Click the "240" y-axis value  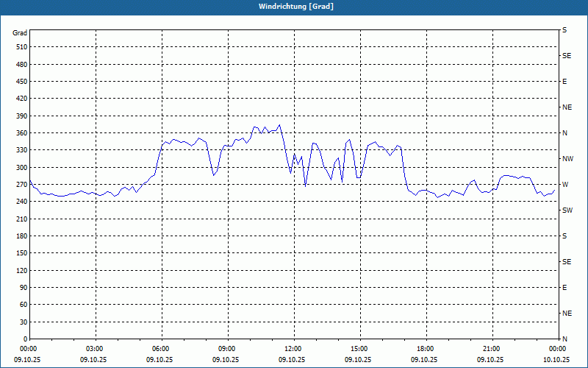[x=22, y=202]
